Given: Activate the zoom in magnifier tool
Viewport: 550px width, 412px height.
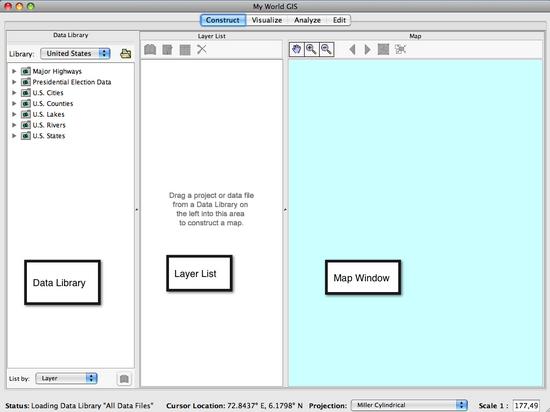Looking at the screenshot, I should point(311,49).
